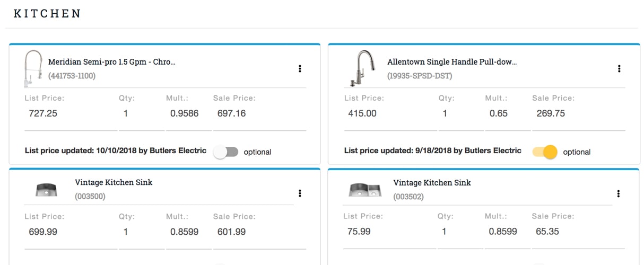
Task: Edit Mult. field of sink 003502
Action: 508,232
